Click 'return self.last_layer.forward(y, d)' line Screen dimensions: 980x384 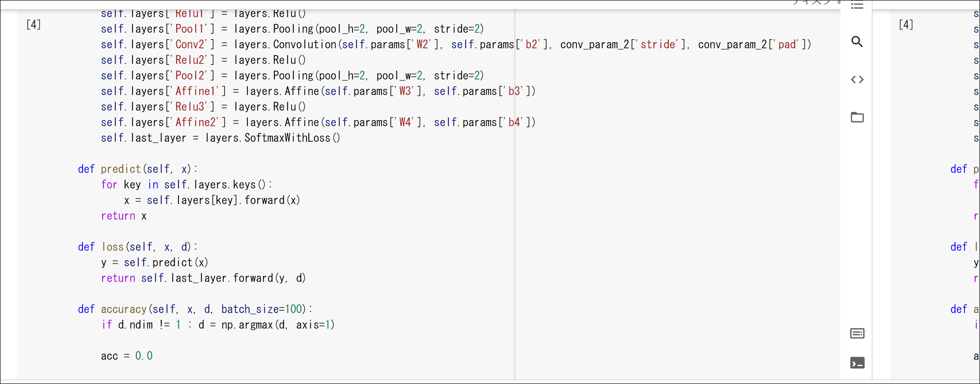(x=203, y=278)
